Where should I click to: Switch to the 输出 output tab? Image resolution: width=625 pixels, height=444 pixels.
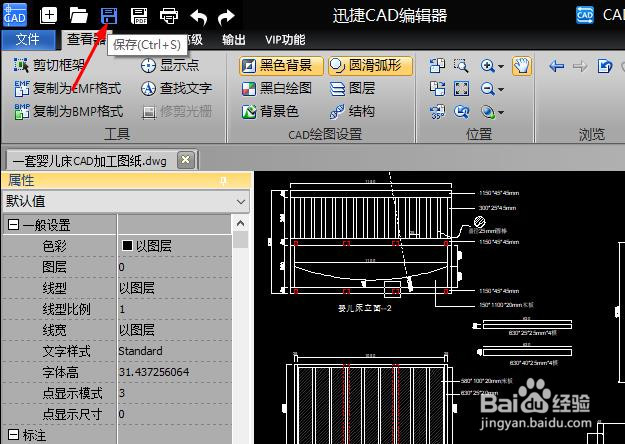pyautogui.click(x=234, y=39)
